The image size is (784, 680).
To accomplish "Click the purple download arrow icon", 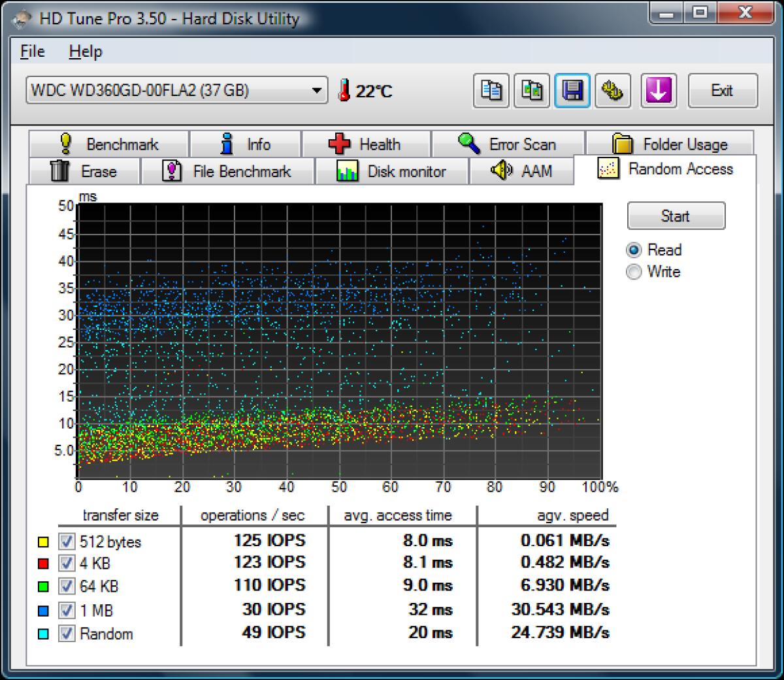I will [657, 91].
